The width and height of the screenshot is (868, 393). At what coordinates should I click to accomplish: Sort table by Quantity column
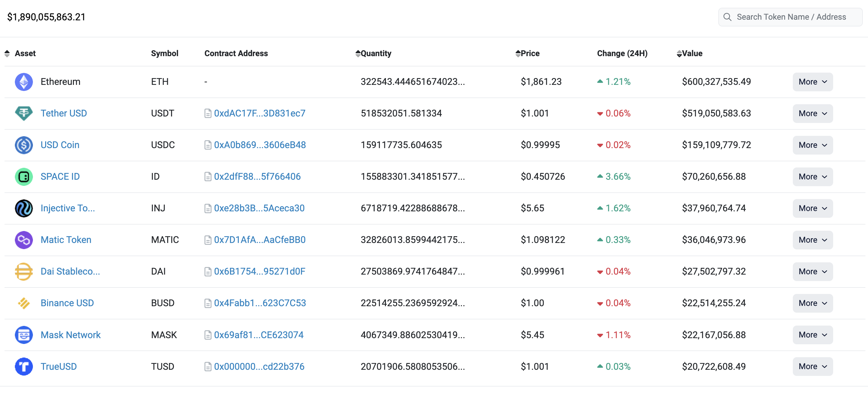coord(358,54)
